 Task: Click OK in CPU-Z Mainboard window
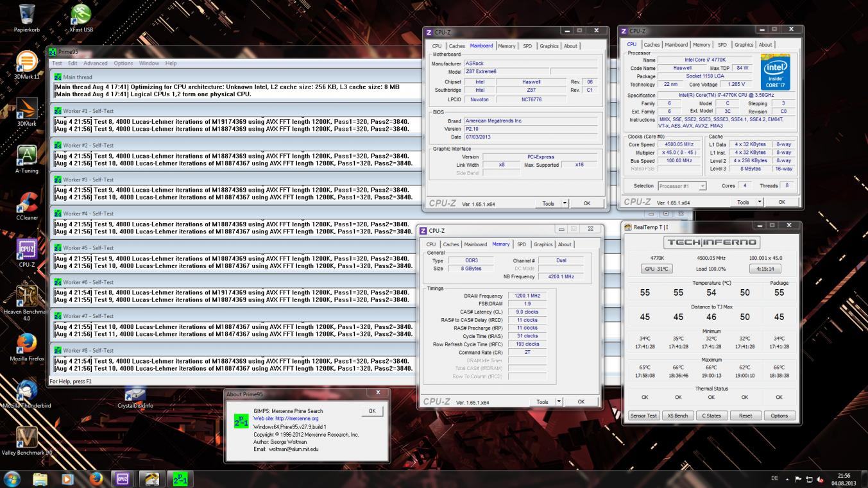click(586, 203)
